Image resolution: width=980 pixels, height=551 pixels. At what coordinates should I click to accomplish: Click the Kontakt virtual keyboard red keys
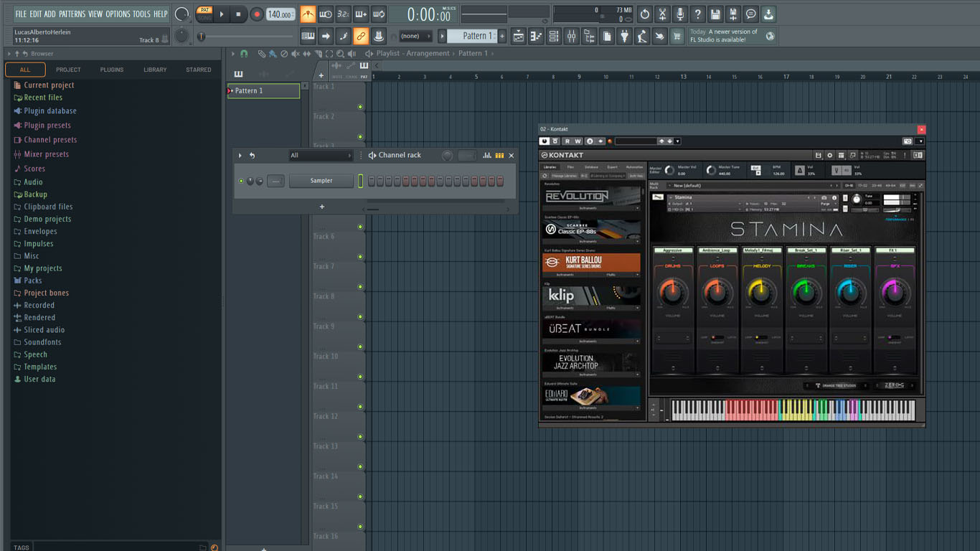[751, 410]
